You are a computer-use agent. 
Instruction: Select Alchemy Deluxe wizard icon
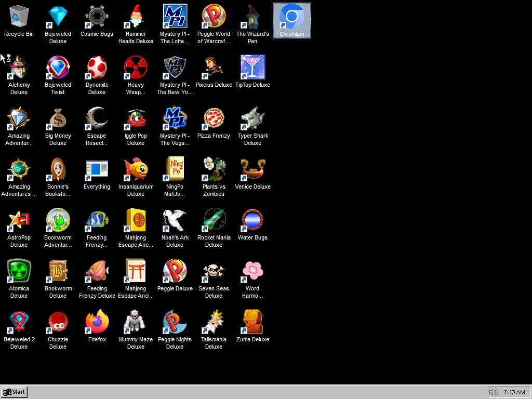tap(19, 67)
